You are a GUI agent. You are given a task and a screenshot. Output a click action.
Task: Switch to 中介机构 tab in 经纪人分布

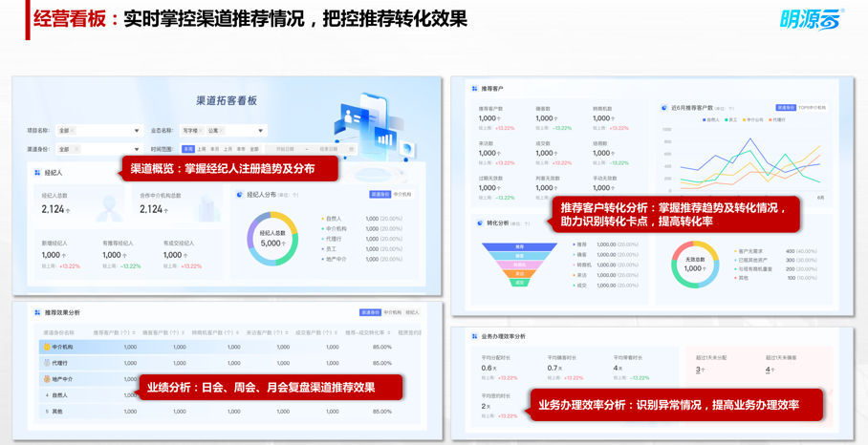click(402, 195)
